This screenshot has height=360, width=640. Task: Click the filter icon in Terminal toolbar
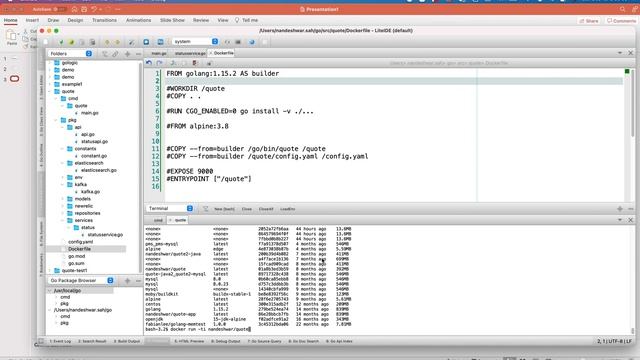point(205,209)
